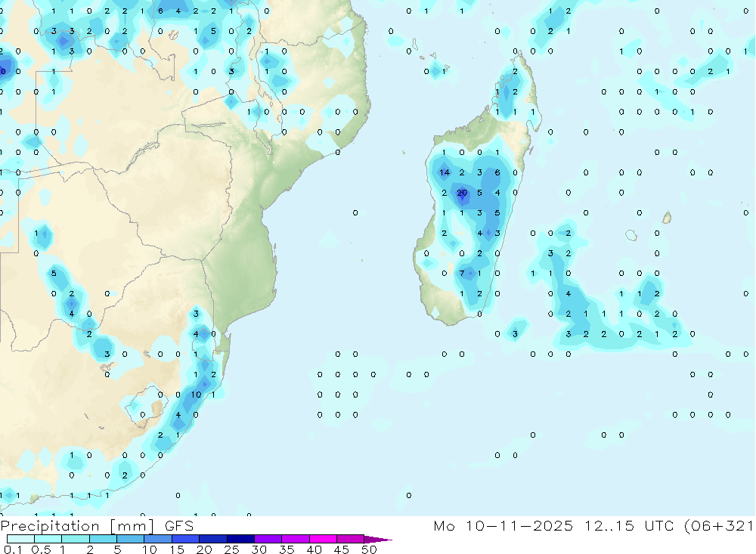Pick the magenta swatch between 40 and 45
This screenshot has width=756, height=554.
tap(323, 539)
